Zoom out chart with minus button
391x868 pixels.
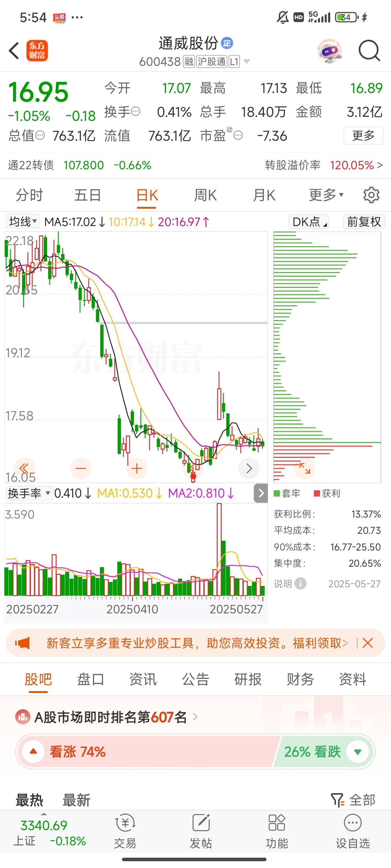point(80,468)
